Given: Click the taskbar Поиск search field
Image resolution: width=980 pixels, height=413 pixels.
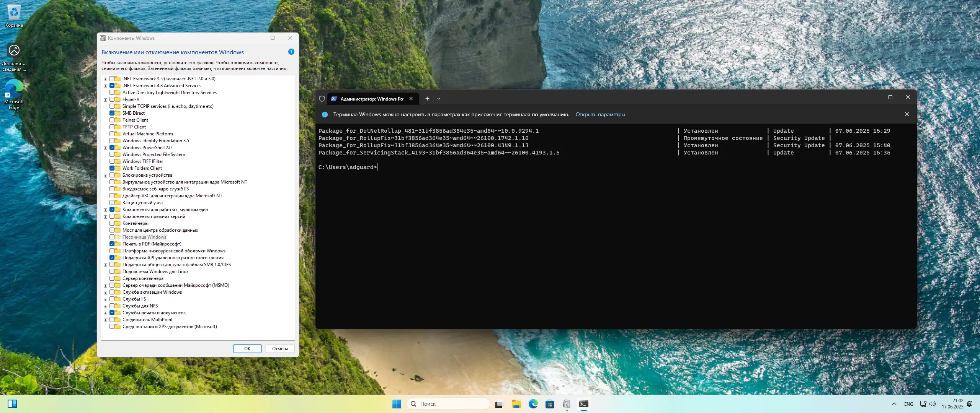Looking at the screenshot, I should pos(448,404).
